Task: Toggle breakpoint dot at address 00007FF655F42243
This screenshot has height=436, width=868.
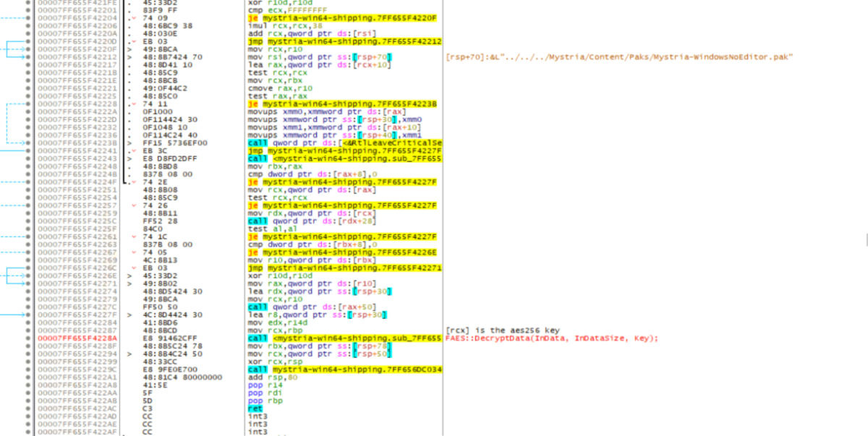Action: (28, 158)
